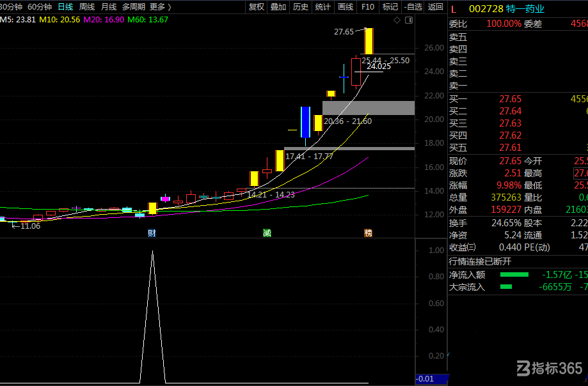The width and height of the screenshot is (588, 386).
Task: Open F10 company info
Action: click(368, 7)
